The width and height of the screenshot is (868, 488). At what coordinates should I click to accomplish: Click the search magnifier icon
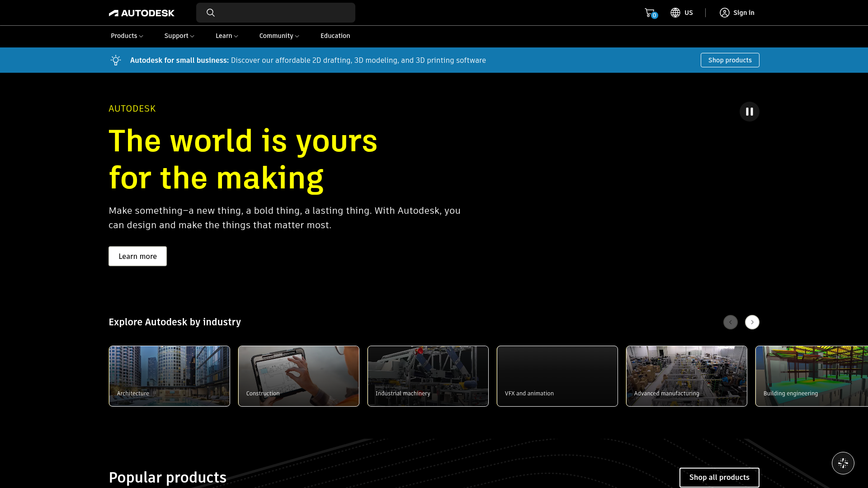(x=211, y=13)
